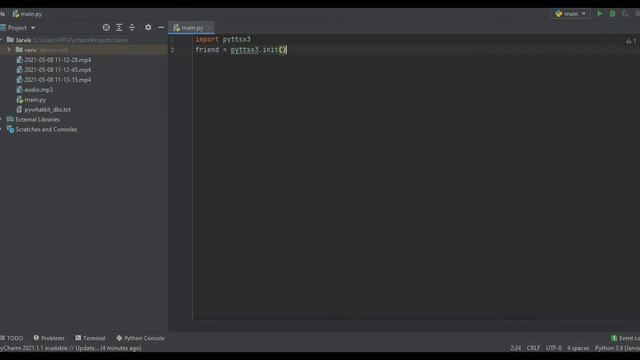
Task: Open the main run configuration dropdown
Action: pyautogui.click(x=571, y=13)
